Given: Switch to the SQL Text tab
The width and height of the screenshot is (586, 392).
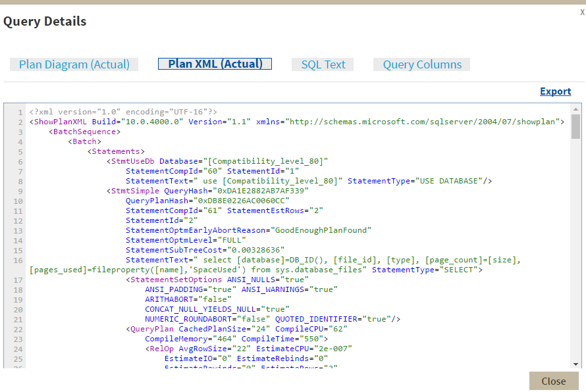Looking at the screenshot, I should pyautogui.click(x=323, y=64).
